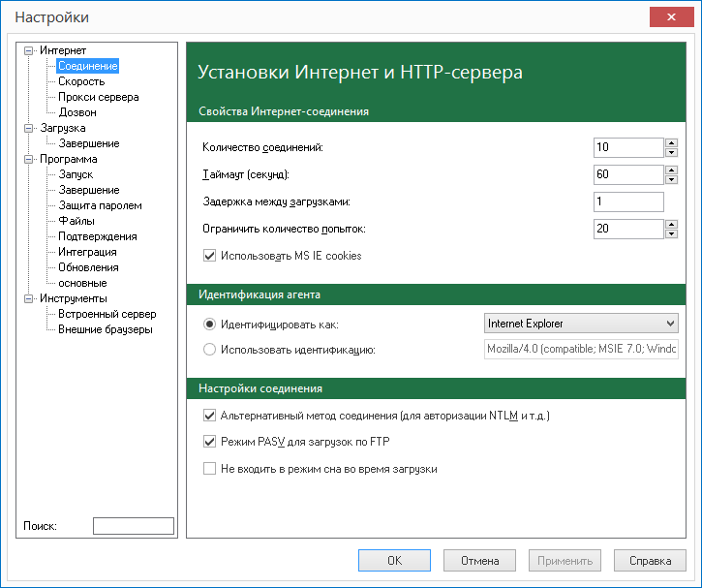The image size is (702, 588).
Task: Collapse the Инструменты tree node
Action: pos(28,298)
